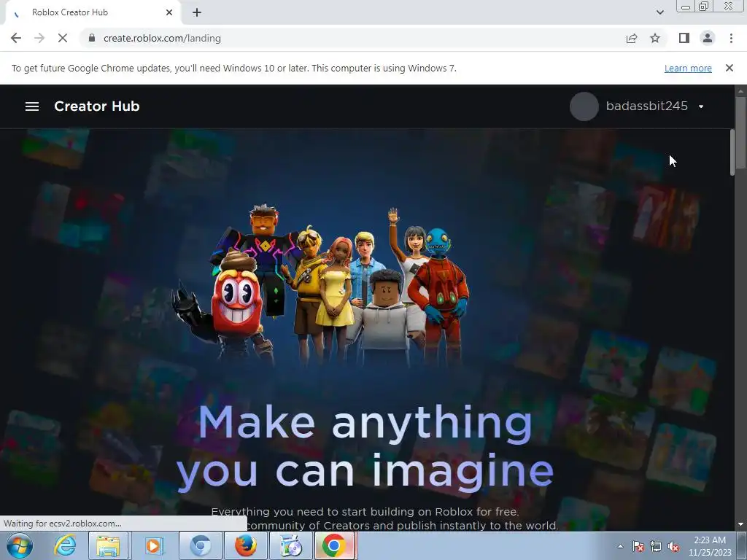Viewport: 747px width, 560px height.
Task: Expand the badassbit245 account dropdown arrow
Action: click(701, 106)
